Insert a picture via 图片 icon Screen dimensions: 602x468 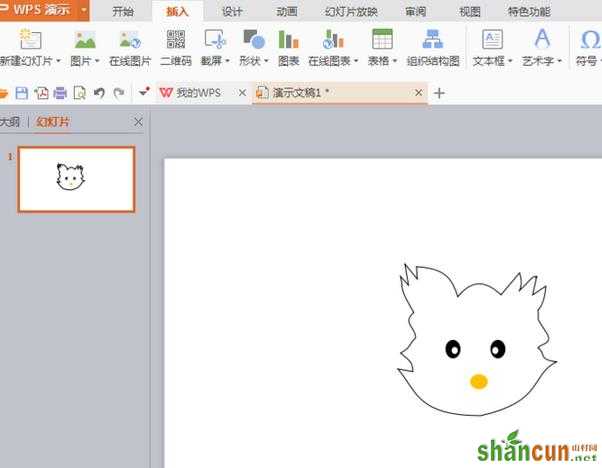[85, 40]
